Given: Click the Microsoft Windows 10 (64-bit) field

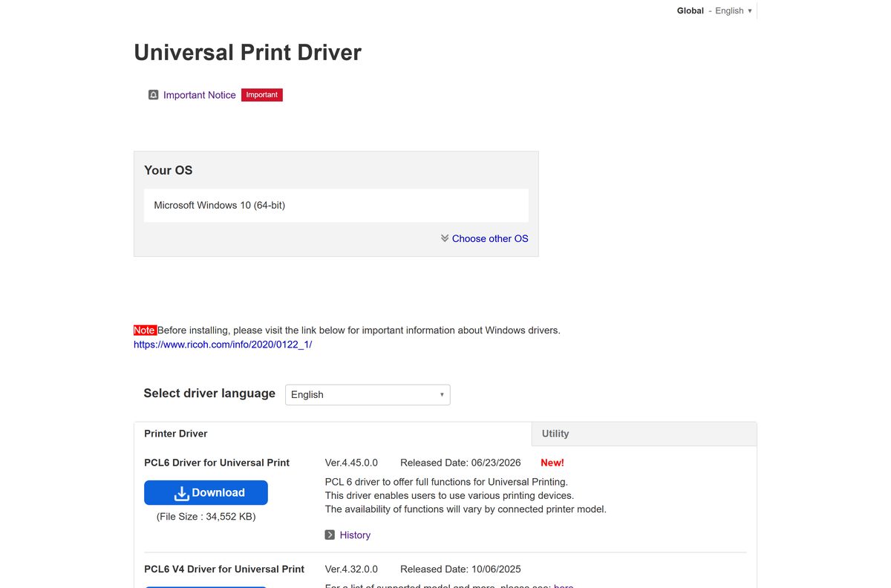Looking at the screenshot, I should [x=336, y=205].
